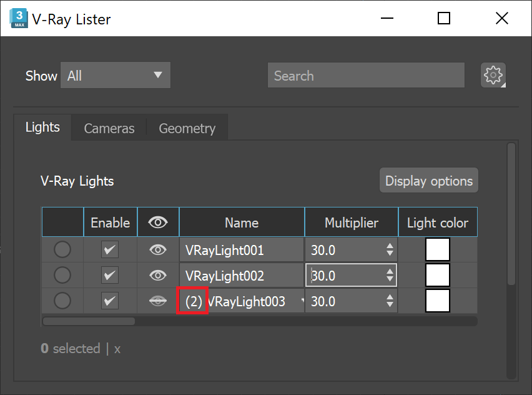Open light color swatch for VRayLight003
532x395 pixels.
[x=438, y=301]
